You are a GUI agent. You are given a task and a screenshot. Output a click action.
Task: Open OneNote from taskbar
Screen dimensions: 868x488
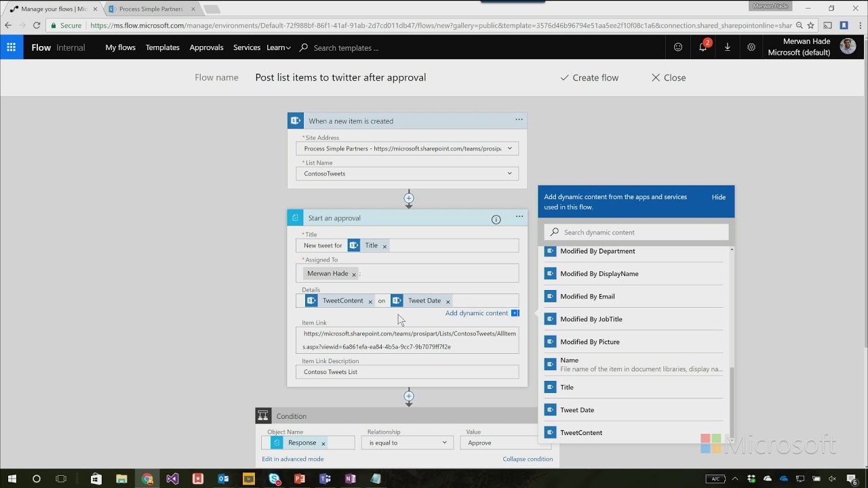(x=351, y=479)
